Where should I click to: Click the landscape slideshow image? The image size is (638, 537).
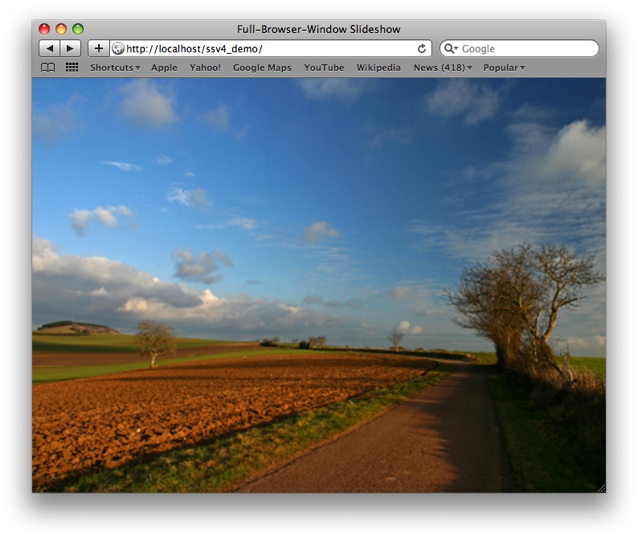coord(318,285)
